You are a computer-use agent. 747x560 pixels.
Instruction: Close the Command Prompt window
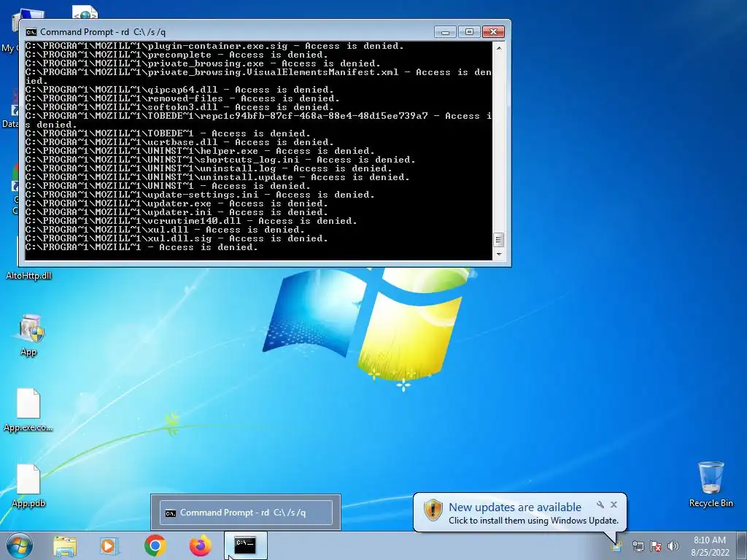click(494, 32)
